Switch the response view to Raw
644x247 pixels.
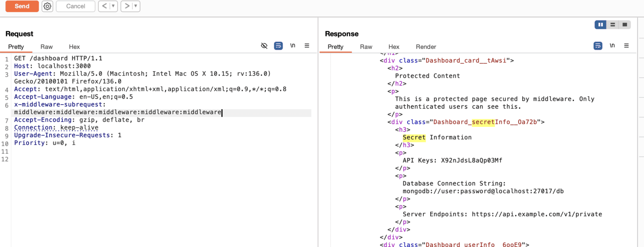pos(366,47)
